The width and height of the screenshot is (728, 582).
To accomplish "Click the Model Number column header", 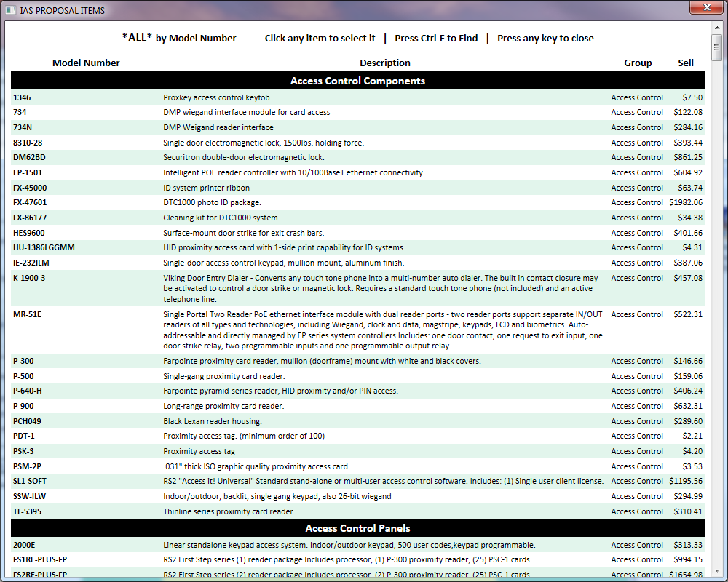I will click(86, 63).
